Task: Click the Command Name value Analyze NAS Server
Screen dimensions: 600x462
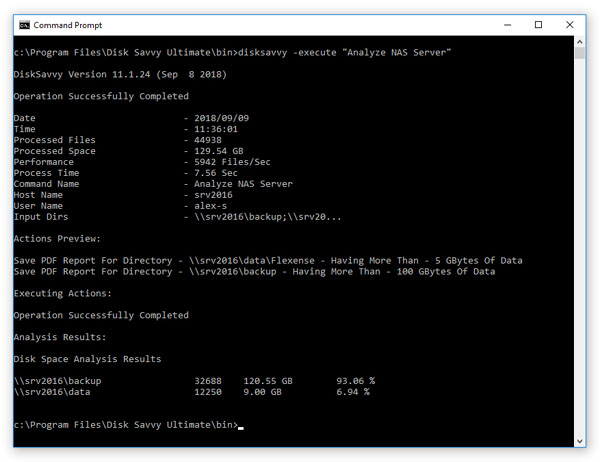Action: pos(243,184)
